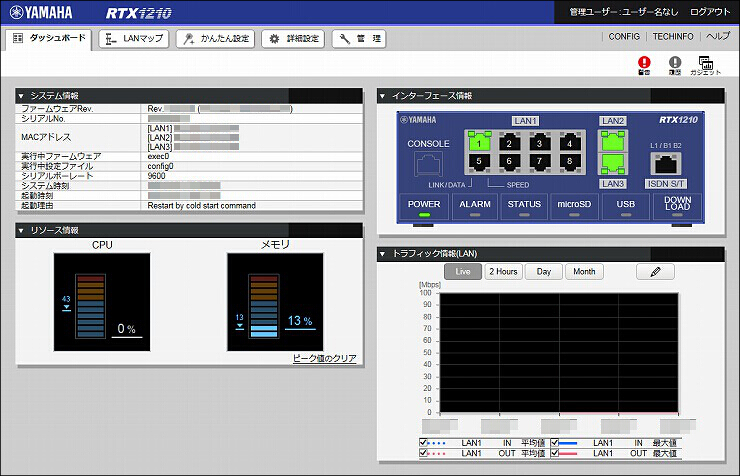Open the 管理 tab
Image resolution: width=740 pixels, height=476 pixels.
point(359,39)
